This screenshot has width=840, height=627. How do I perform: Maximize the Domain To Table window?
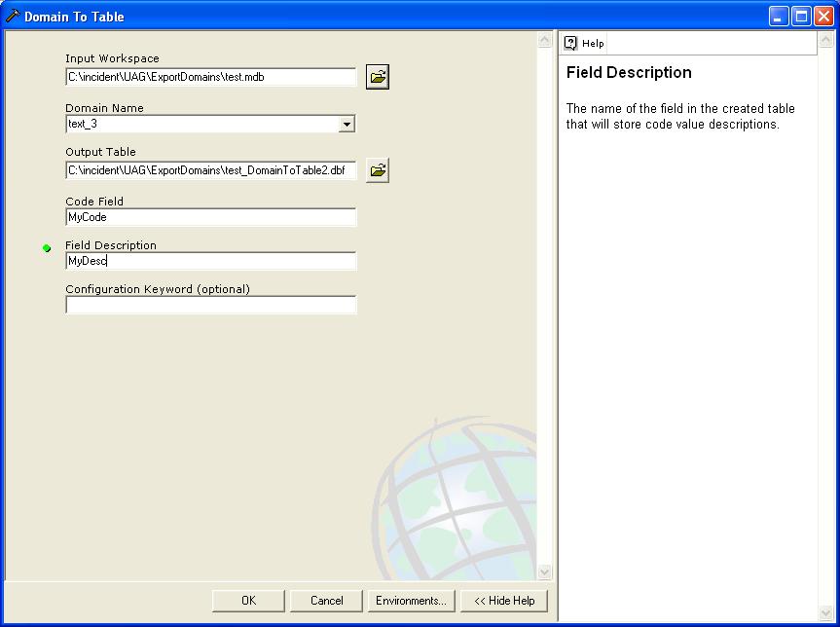(800, 17)
